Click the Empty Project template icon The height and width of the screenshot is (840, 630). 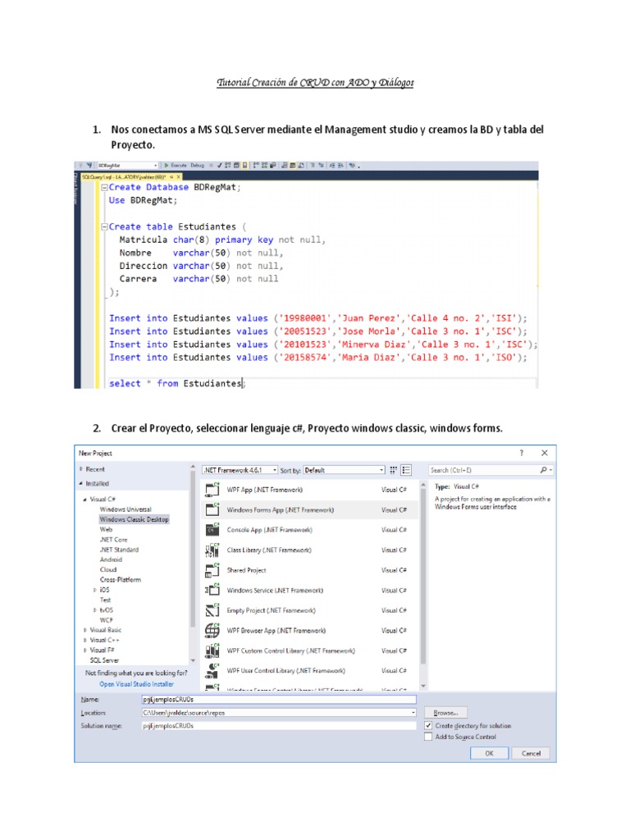coord(212,610)
